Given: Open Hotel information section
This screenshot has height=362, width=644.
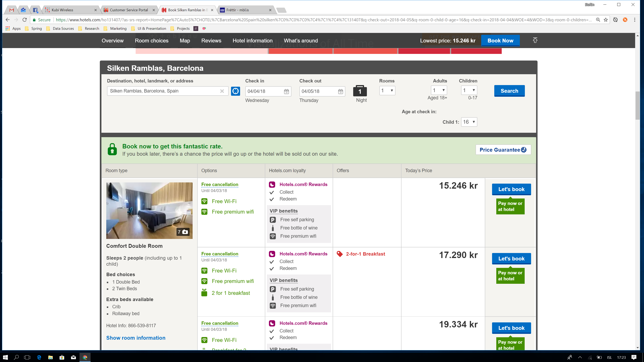Looking at the screenshot, I should (x=253, y=40).
